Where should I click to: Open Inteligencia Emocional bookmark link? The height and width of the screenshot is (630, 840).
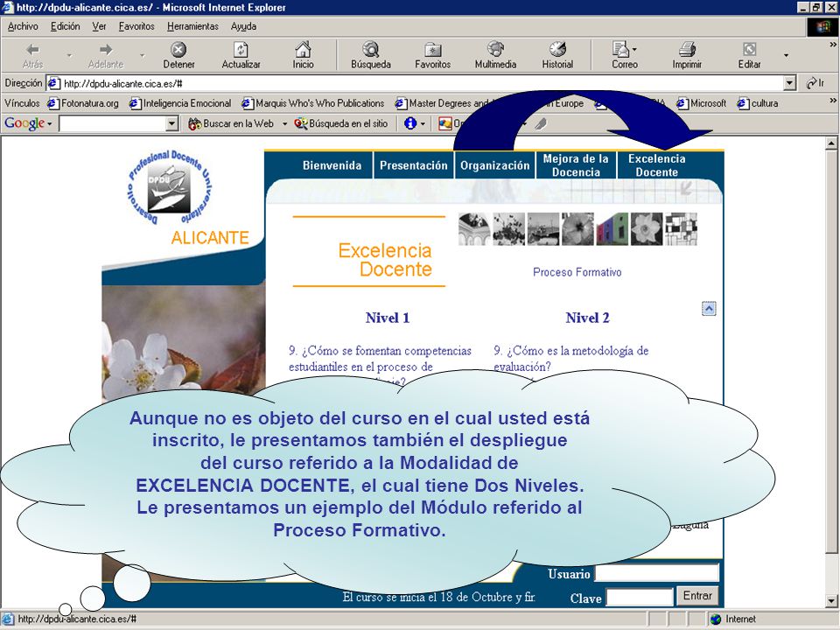pyautogui.click(x=180, y=103)
